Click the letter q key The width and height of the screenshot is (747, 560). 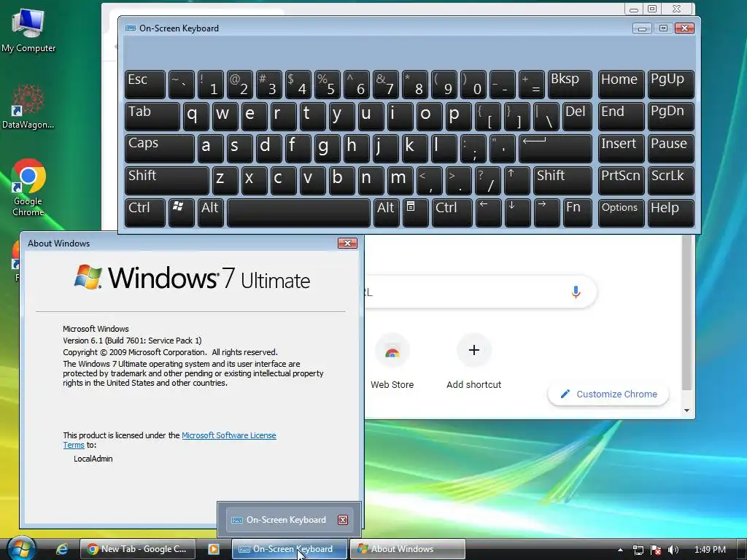point(196,116)
